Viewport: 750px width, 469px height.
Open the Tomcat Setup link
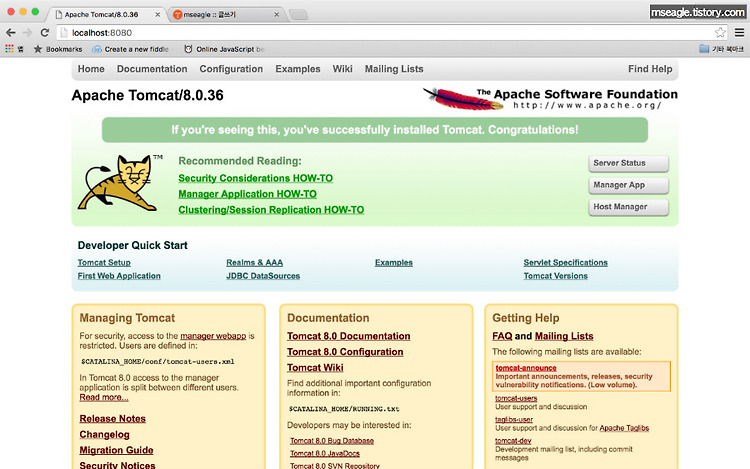(x=104, y=262)
